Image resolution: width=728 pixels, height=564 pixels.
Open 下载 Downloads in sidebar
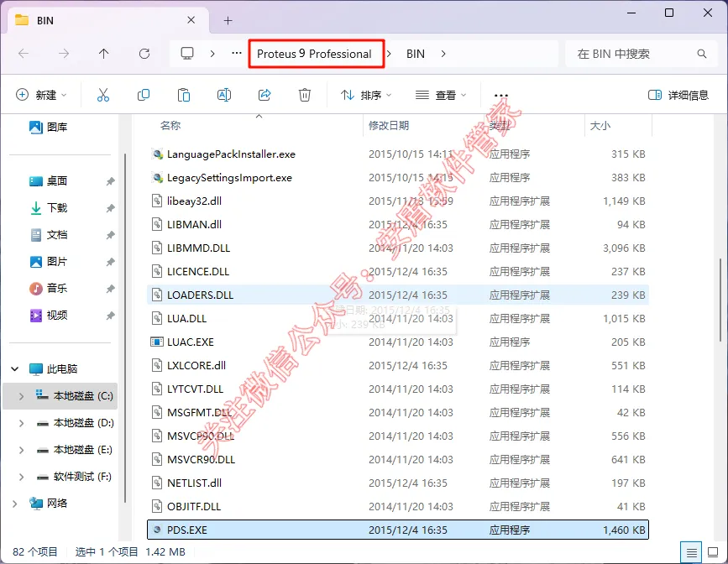48,208
